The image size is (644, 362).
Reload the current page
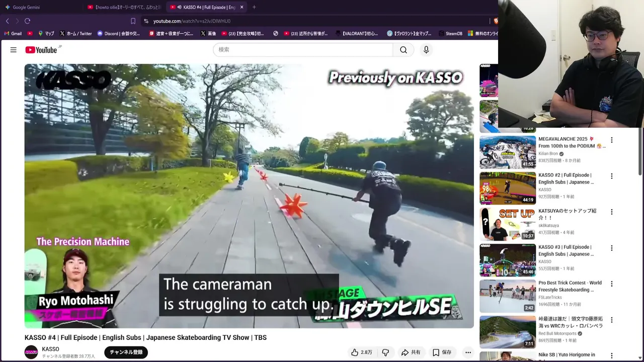(x=27, y=21)
